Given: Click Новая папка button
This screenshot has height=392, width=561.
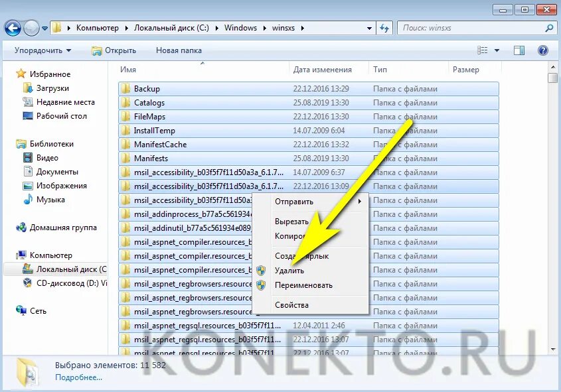Looking at the screenshot, I should (179, 50).
